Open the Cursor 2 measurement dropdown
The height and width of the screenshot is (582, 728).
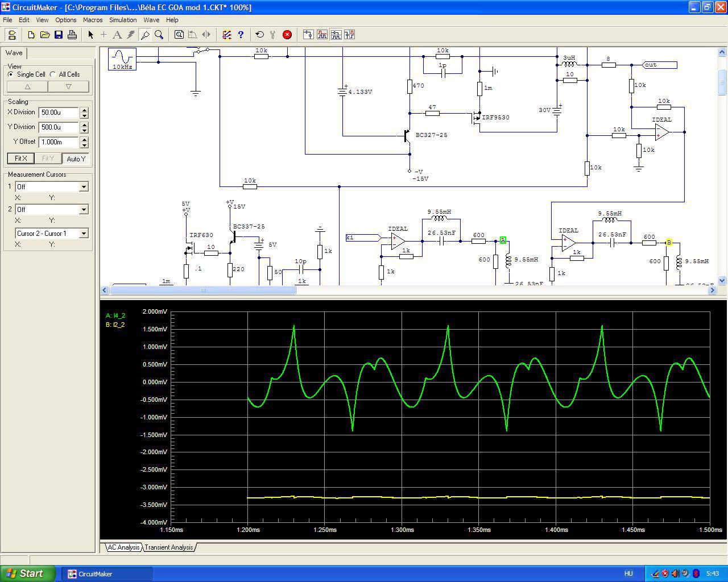pos(84,209)
